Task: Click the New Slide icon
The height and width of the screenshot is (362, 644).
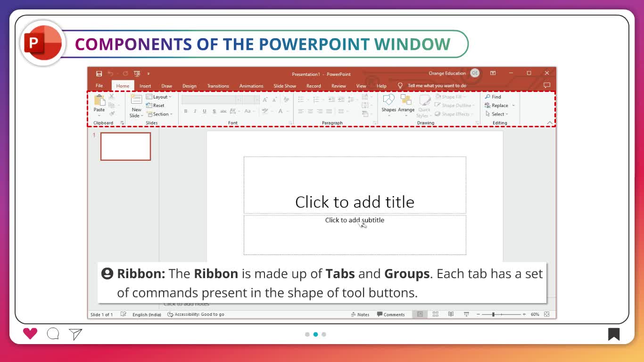Action: coord(136,100)
